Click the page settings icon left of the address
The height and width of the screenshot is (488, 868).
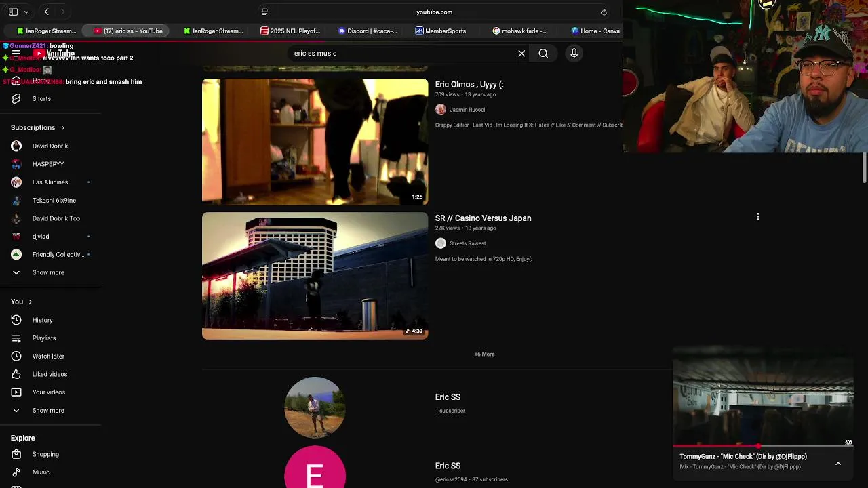(264, 12)
